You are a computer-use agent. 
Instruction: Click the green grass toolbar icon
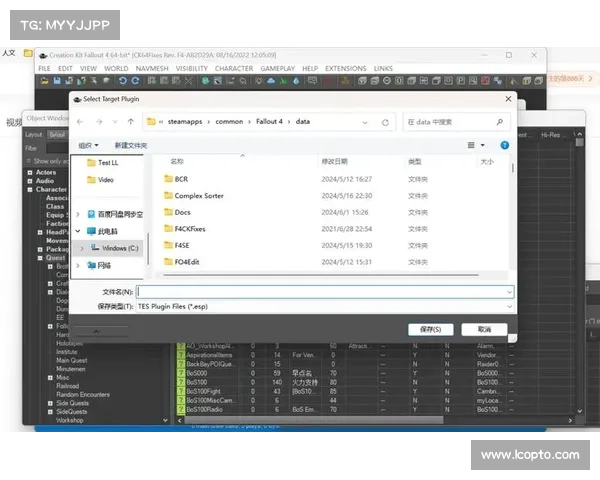pos(284,81)
